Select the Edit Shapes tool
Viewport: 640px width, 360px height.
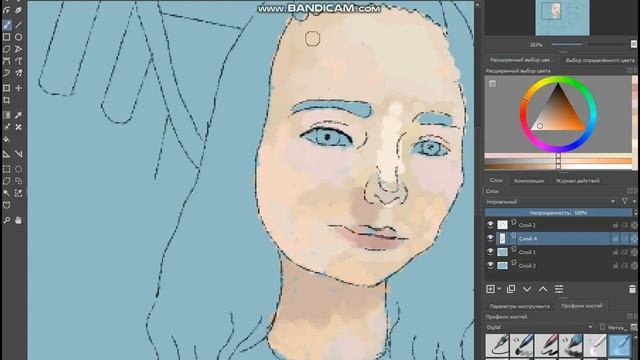tap(7, 10)
